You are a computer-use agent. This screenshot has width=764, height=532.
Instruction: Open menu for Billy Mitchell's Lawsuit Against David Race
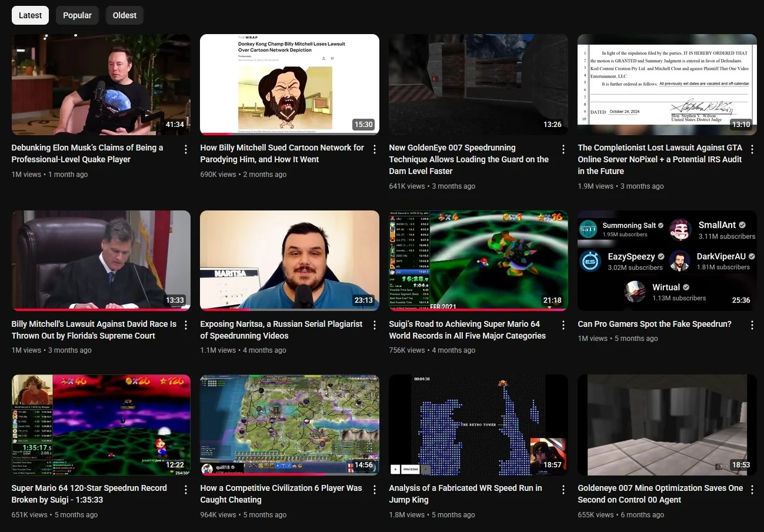[x=186, y=325]
